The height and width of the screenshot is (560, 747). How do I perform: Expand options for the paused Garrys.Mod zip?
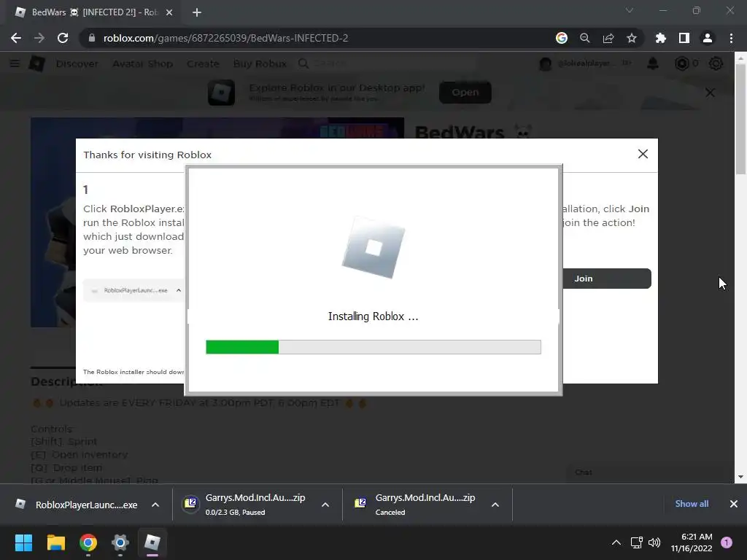point(325,505)
